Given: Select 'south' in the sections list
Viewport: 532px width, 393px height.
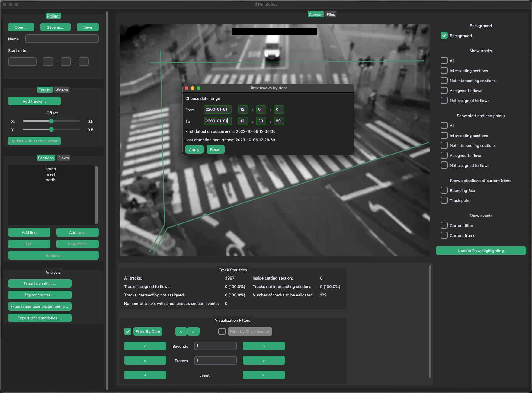Looking at the screenshot, I should [x=50, y=169].
